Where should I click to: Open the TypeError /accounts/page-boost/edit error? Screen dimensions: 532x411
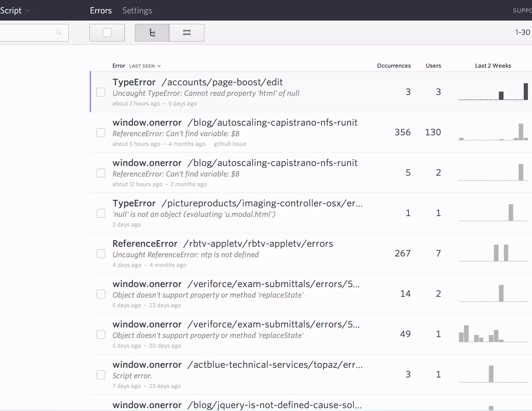(197, 82)
